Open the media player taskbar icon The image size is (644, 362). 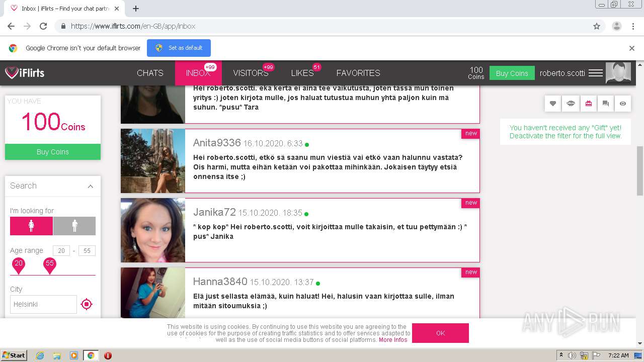pyautogui.click(x=74, y=355)
